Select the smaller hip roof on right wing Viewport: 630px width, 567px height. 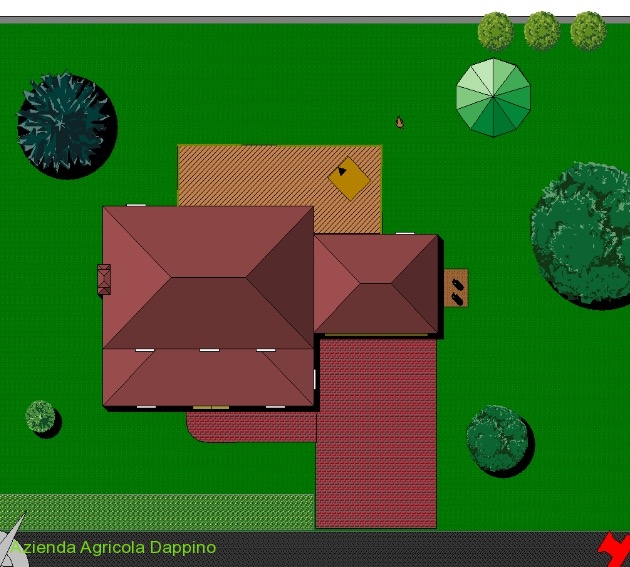(x=376, y=284)
